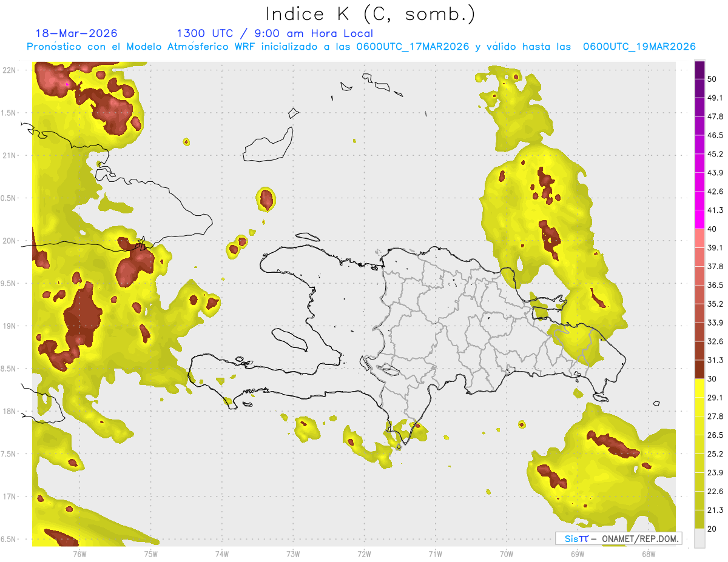Viewport: 728px width, 562px height.
Task: Click the dark brown legend swatch between 30 and 31.3
Action: 699,369
